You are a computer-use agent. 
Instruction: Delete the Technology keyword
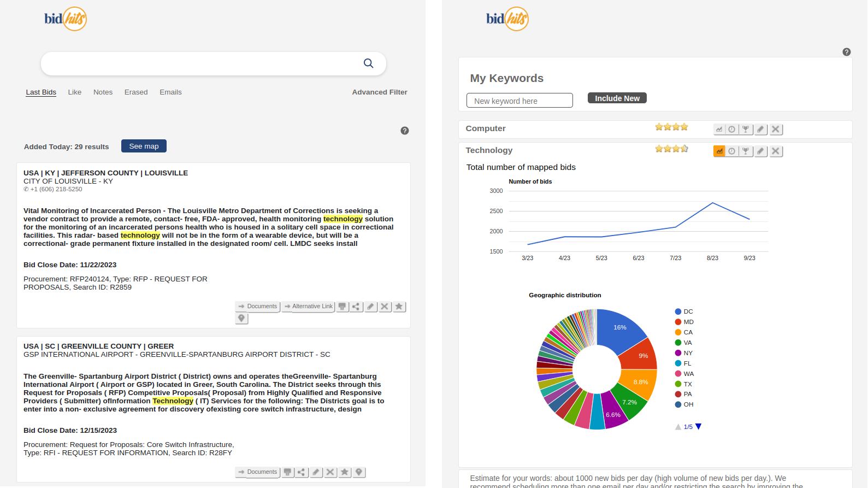coord(776,151)
